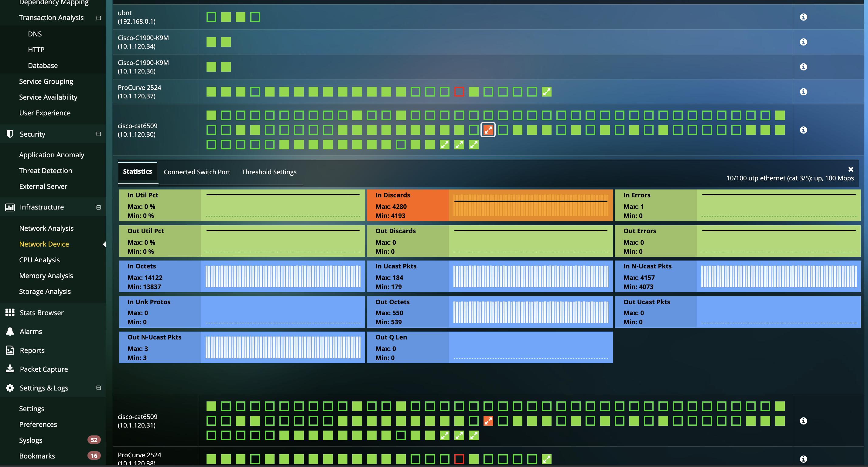Open CPU Analysis page
Screen dimensions: 868x467
pos(39,260)
